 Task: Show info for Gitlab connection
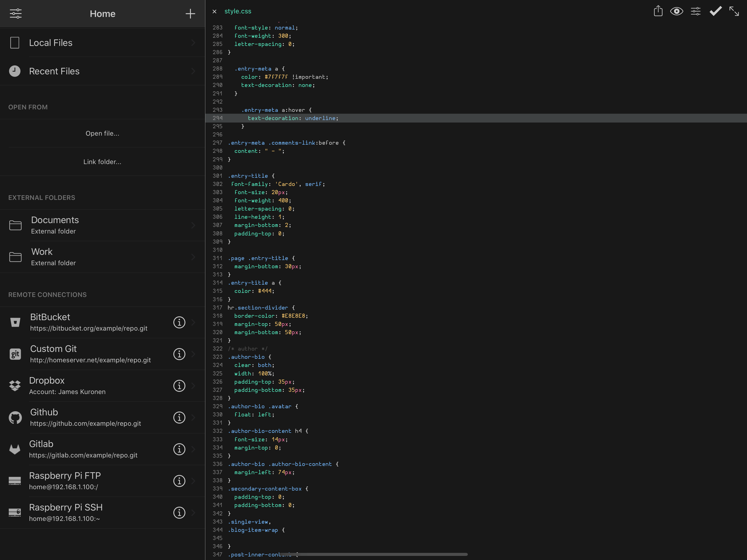179,449
